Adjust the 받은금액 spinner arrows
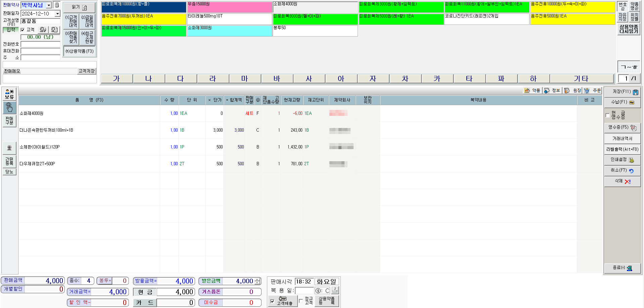Screen dimensions: 644x308 257,281
